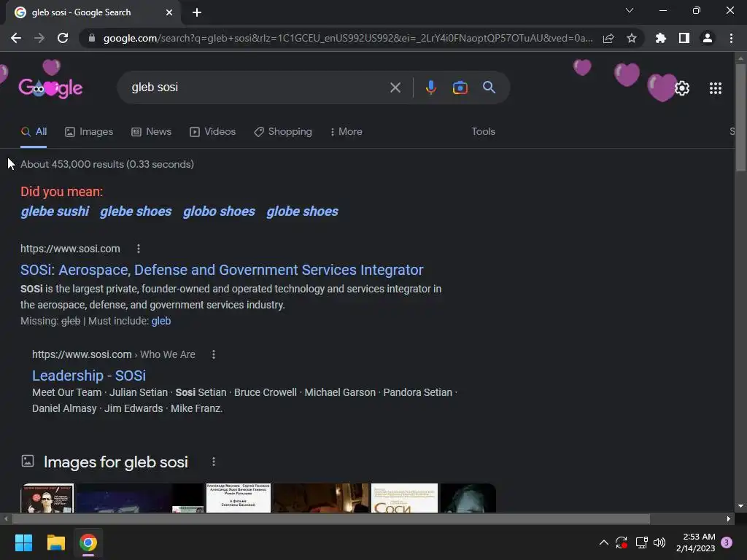Click the browser forward arrow

tap(39, 38)
